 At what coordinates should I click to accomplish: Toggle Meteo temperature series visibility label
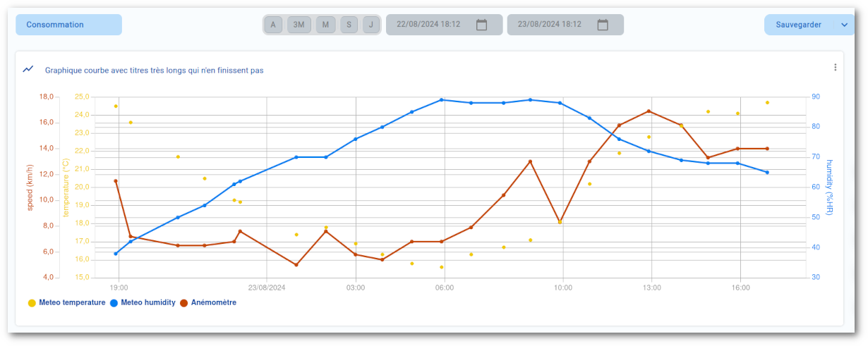[72, 303]
